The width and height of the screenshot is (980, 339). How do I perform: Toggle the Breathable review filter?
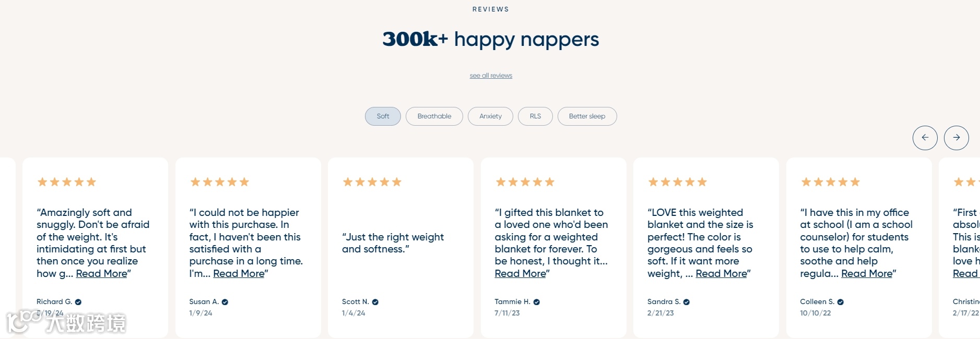tap(434, 116)
